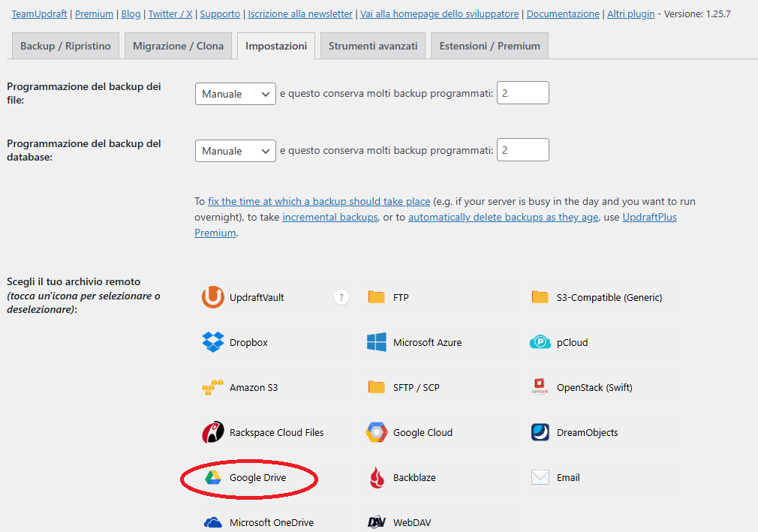
Task: Choose the Backblaze storage label
Action: (x=414, y=477)
